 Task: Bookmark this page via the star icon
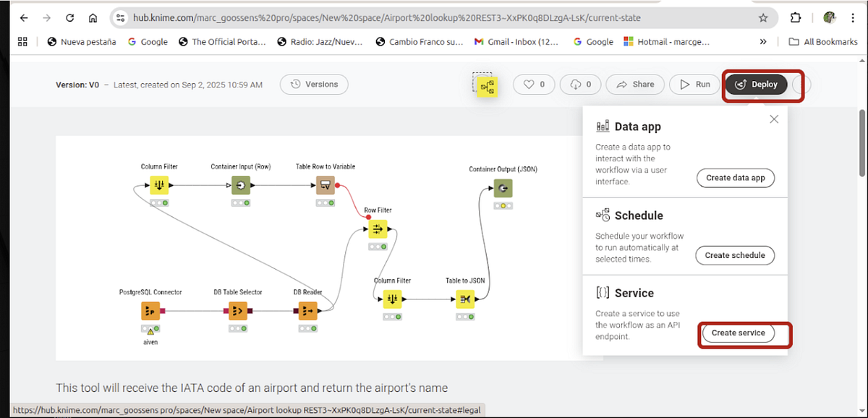tap(763, 17)
